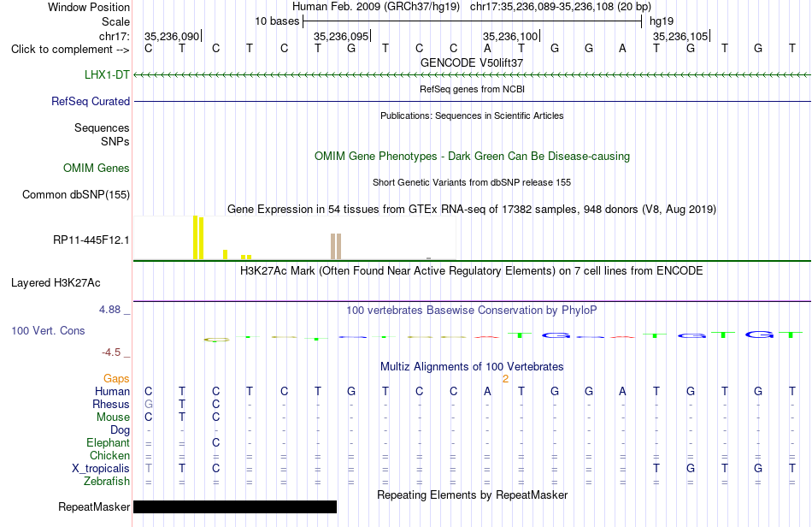Screen dimensions: 812x527
Task: Click the OMIM Genes track label
Action: (97, 168)
